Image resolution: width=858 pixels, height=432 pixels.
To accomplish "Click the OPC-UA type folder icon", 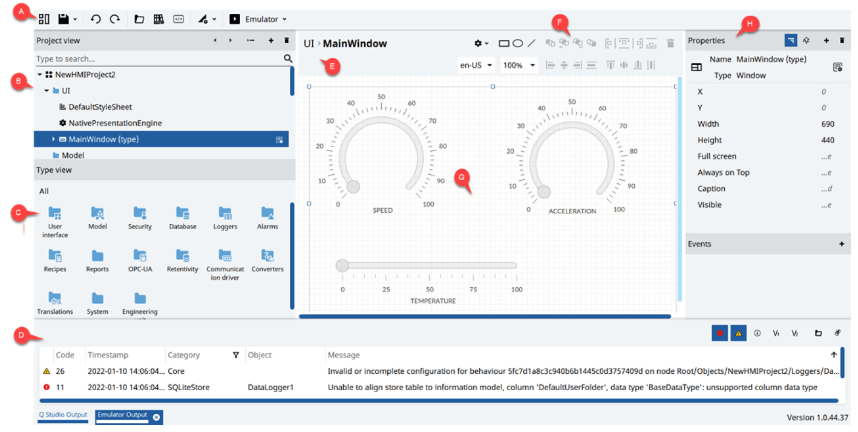I will coord(140,256).
